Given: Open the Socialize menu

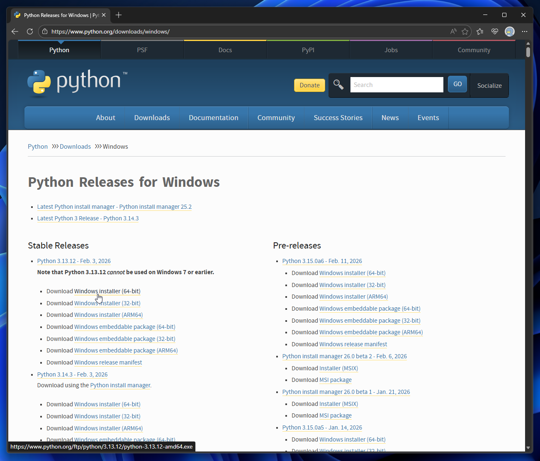Looking at the screenshot, I should coord(489,85).
